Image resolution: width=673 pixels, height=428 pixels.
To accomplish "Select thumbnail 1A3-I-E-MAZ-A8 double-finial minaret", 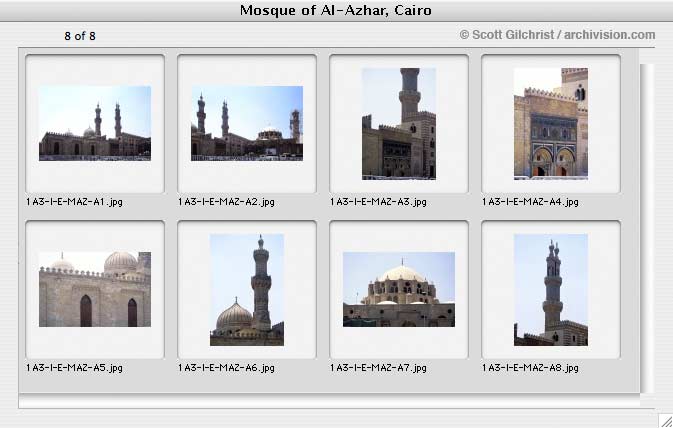I will coord(551,290).
